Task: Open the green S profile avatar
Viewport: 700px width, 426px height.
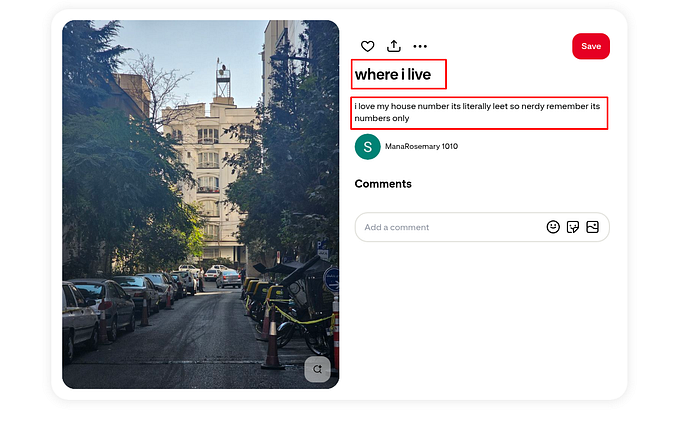Action: tap(367, 146)
